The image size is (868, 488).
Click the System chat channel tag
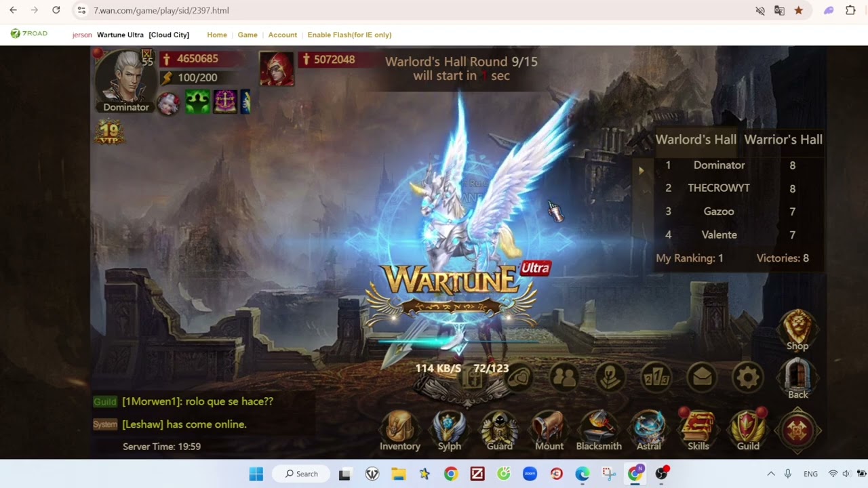(x=105, y=424)
